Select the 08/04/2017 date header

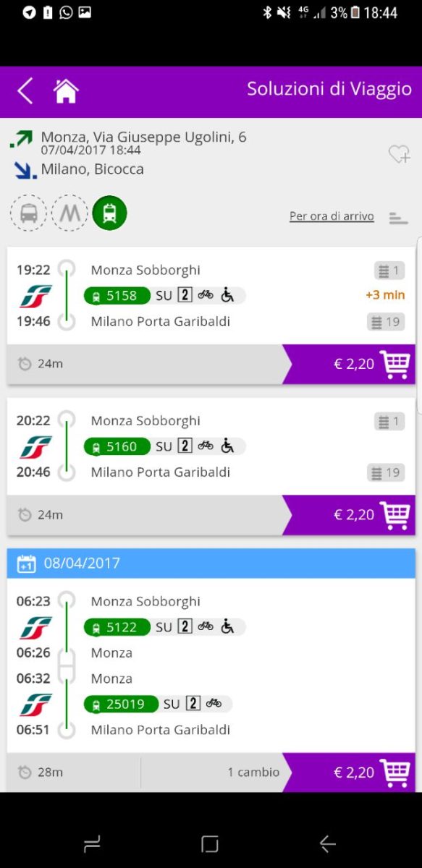coord(211,563)
